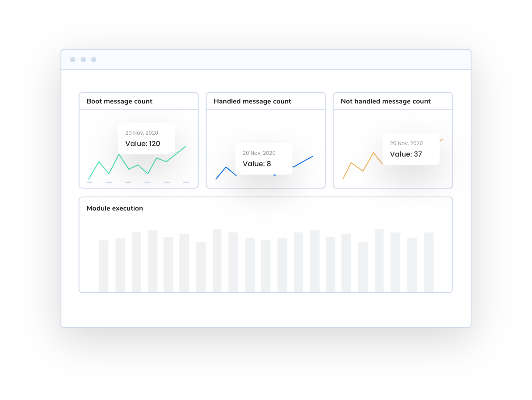
Task: Select the Value: 37 tooltip
Action: click(x=411, y=149)
